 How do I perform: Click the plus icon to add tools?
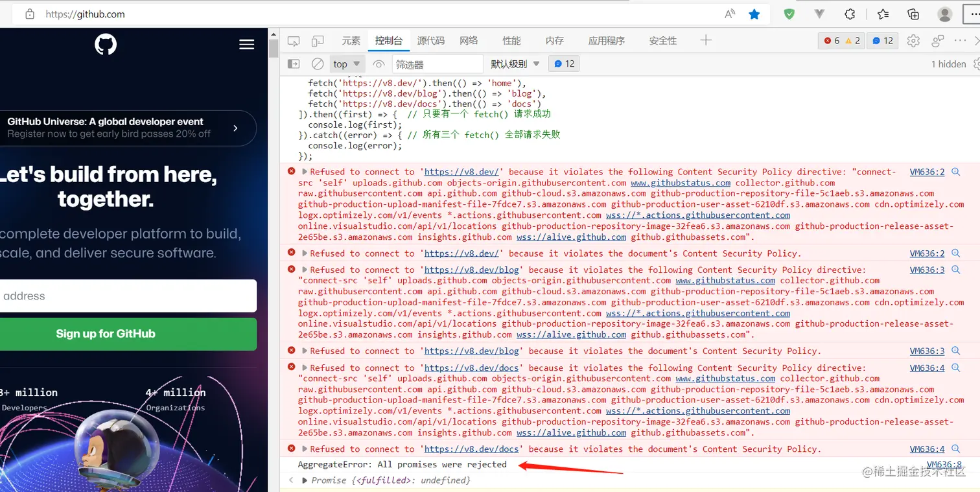pyautogui.click(x=706, y=40)
